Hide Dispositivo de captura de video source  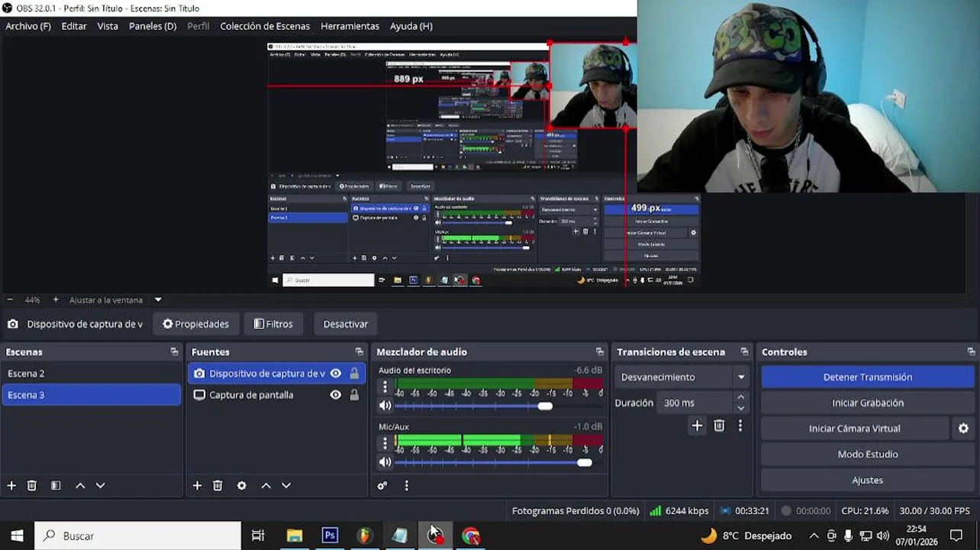coord(335,374)
